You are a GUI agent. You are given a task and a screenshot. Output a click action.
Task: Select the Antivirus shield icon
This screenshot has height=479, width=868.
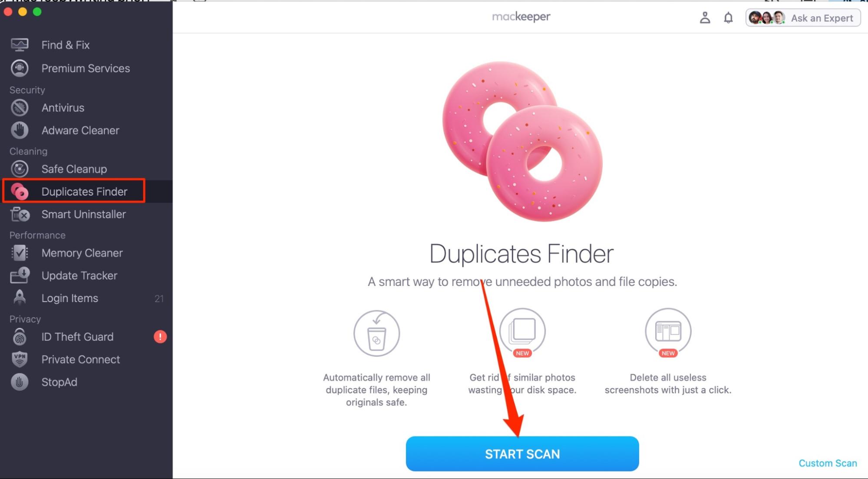pos(20,108)
